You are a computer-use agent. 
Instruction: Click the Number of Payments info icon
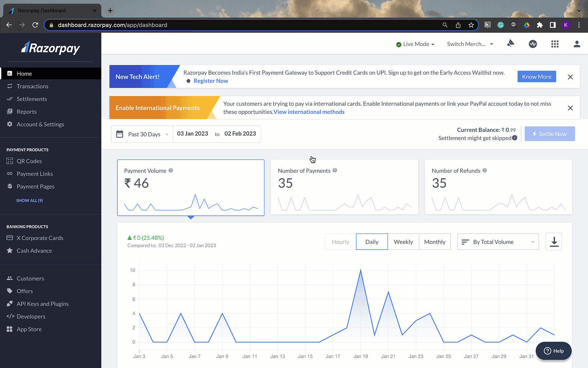click(x=335, y=170)
